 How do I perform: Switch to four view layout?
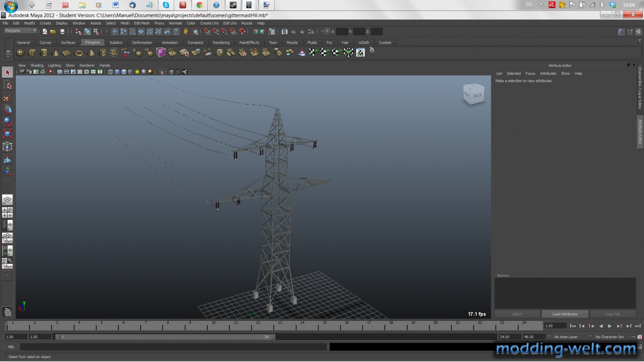coord(7,213)
